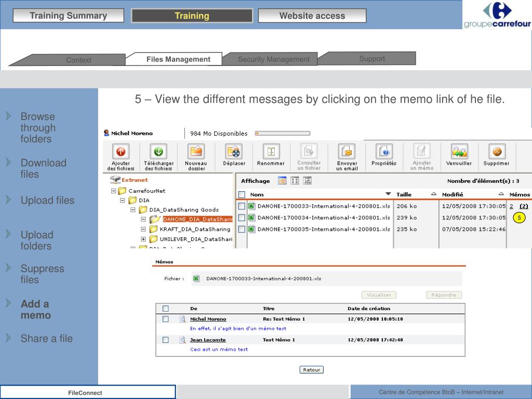The width and height of the screenshot is (532, 399).
Task: Select the Déplacer move icon
Action: click(234, 151)
